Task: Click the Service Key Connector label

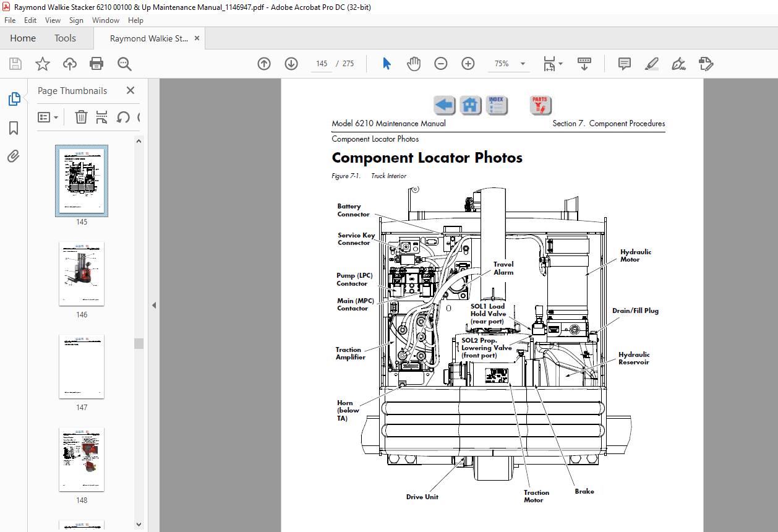Action: tap(356, 239)
